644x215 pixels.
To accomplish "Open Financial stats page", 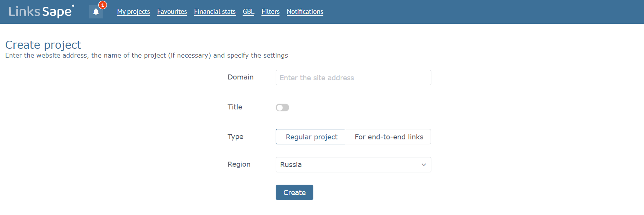I will pos(215,12).
